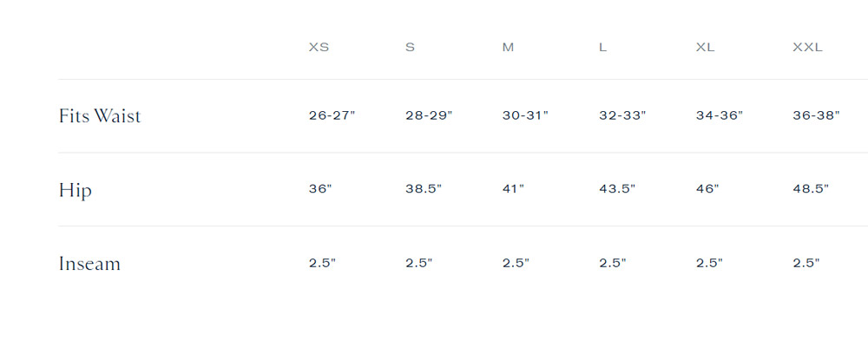868x354 pixels.
Task: Click the Hip row label
Action: click(x=76, y=190)
